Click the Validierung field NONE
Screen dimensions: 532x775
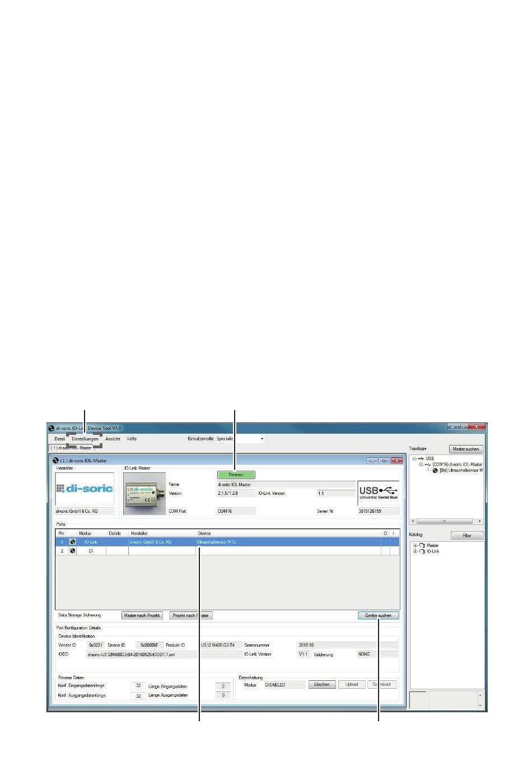[x=377, y=654]
